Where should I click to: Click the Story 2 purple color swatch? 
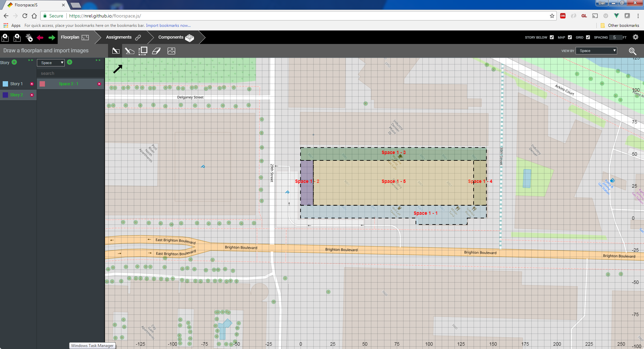point(5,95)
